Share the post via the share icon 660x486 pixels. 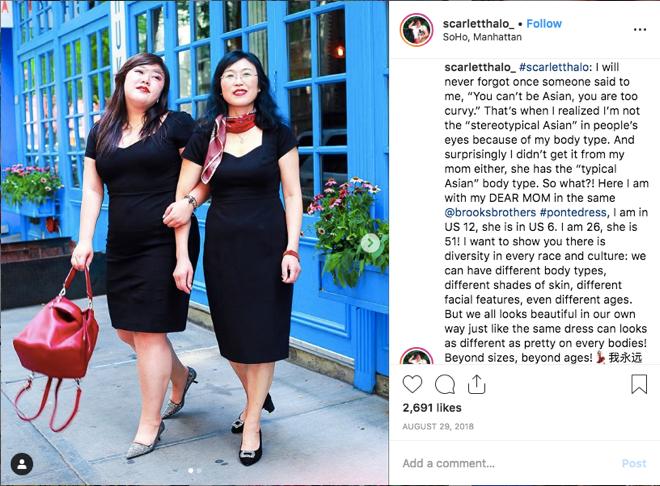click(x=476, y=384)
